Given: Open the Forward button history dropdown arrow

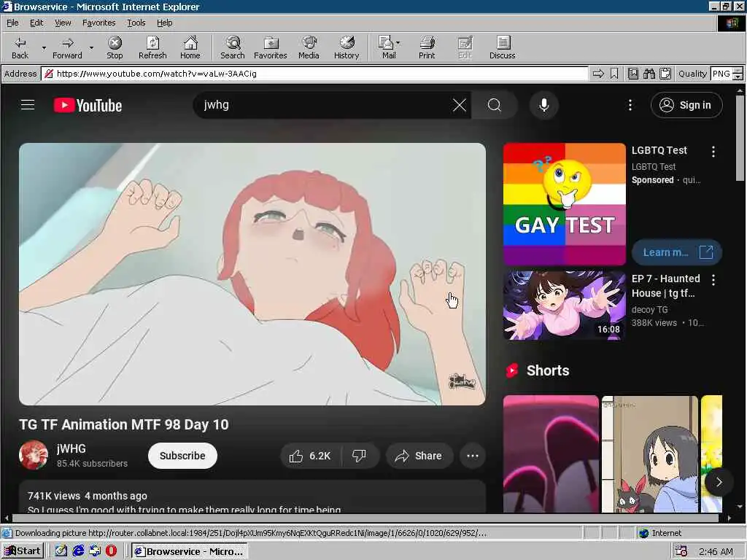Looking at the screenshot, I should pyautogui.click(x=91, y=48).
